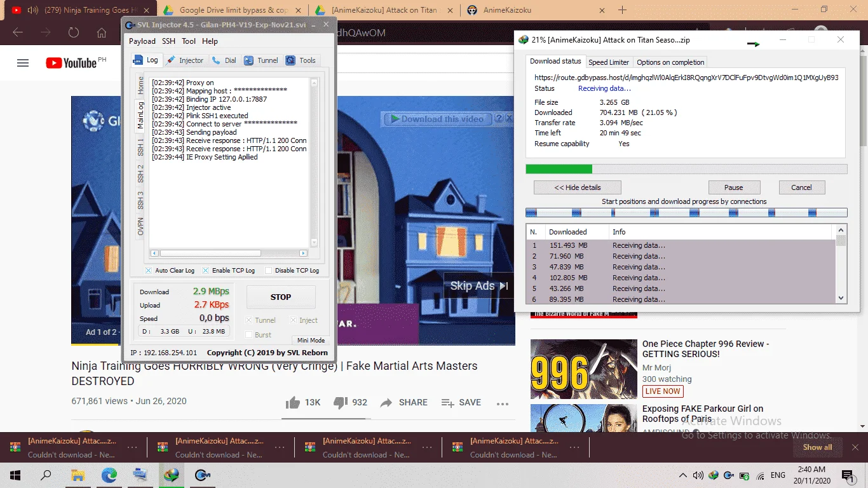Screen dimensions: 868x488
Task: Share the YouTube video
Action: point(403,402)
